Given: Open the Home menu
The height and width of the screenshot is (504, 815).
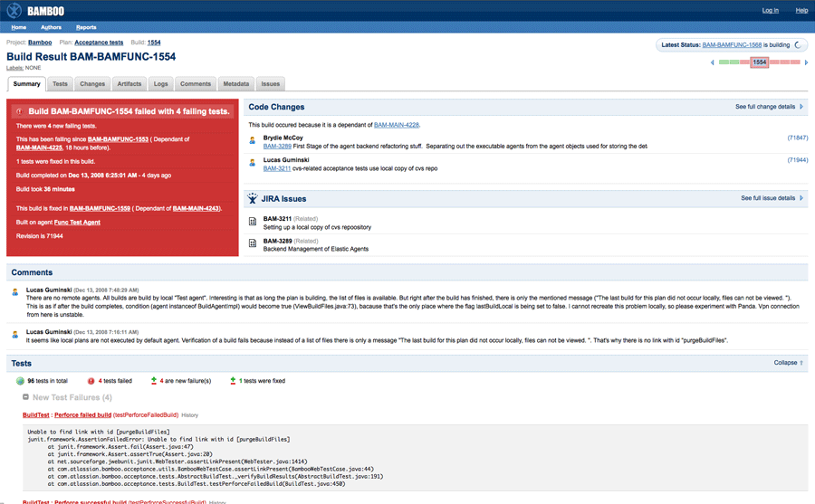Looking at the screenshot, I should coord(19,27).
